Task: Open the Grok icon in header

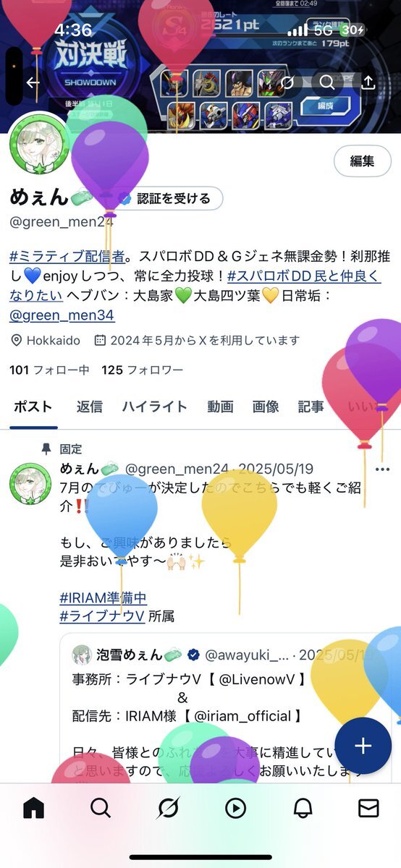Action: tap(287, 82)
